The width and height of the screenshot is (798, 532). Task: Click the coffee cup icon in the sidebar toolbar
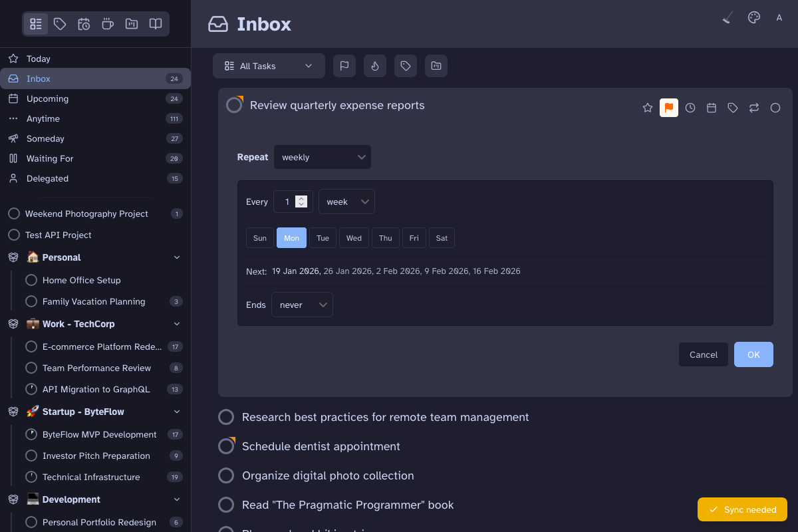tap(108, 24)
